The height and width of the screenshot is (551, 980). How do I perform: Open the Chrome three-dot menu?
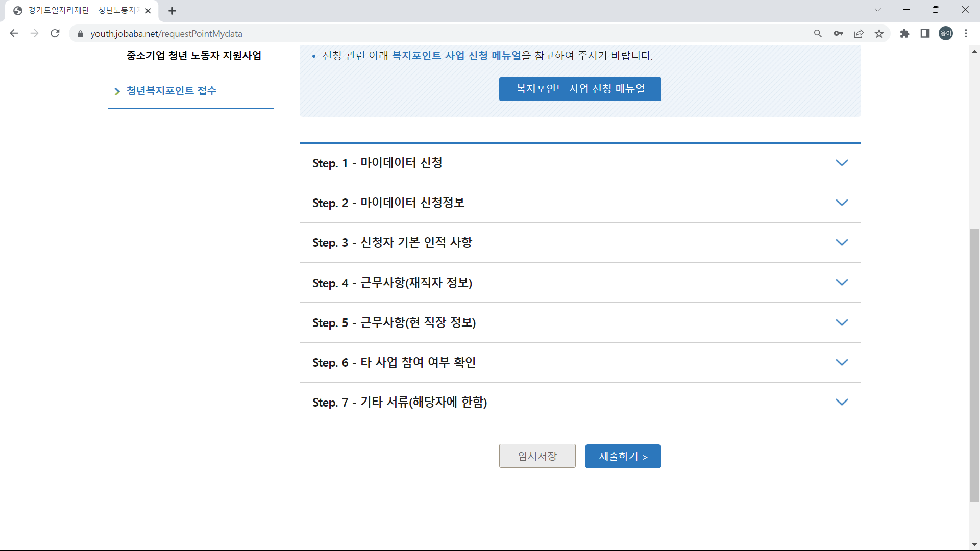coord(966,33)
